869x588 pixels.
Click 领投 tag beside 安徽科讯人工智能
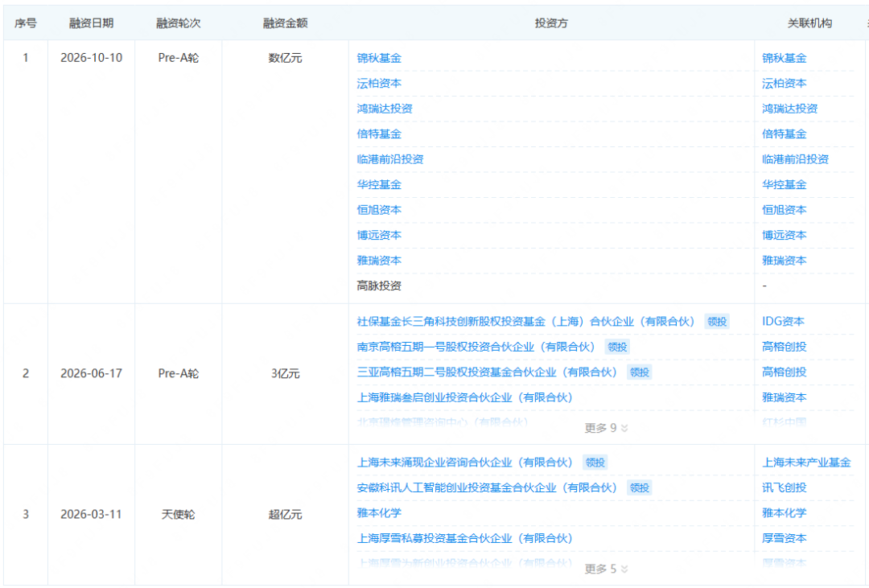pyautogui.click(x=639, y=487)
